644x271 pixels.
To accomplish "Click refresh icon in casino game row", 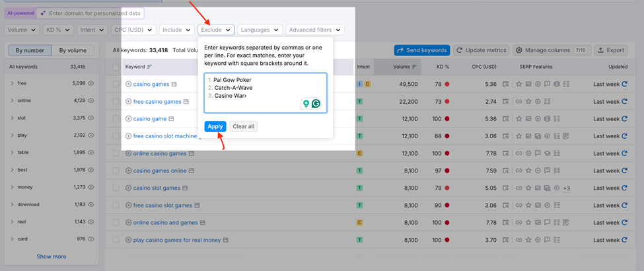I will pyautogui.click(x=625, y=119).
